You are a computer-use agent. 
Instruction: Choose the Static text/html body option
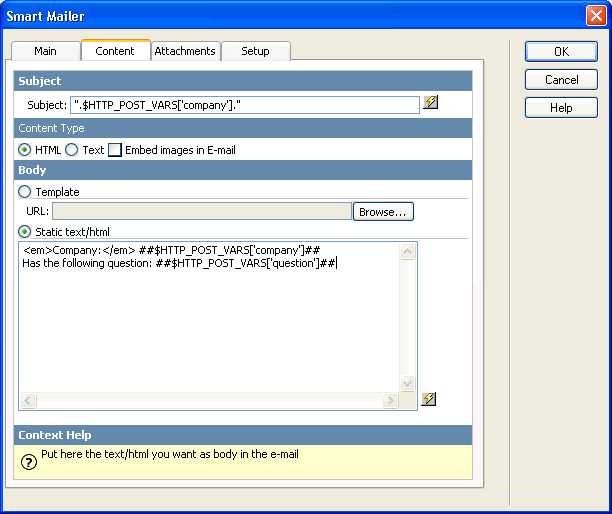pos(25,232)
